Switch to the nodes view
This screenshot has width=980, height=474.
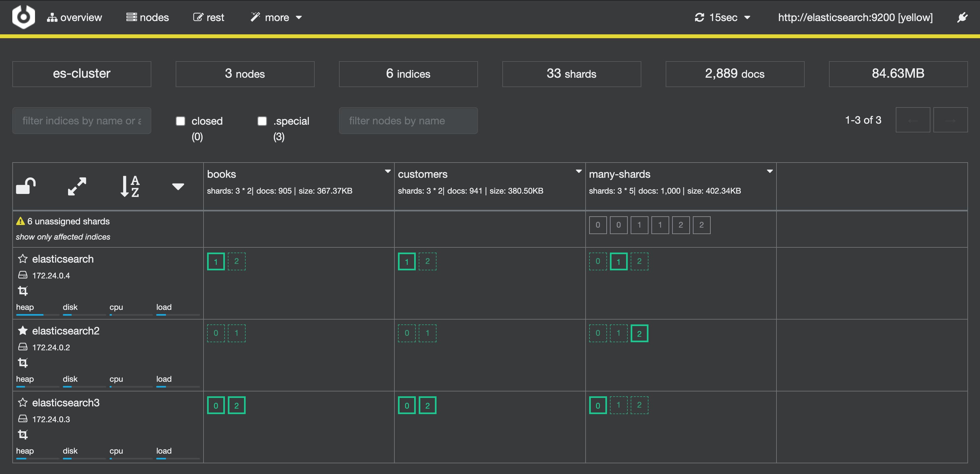(147, 17)
